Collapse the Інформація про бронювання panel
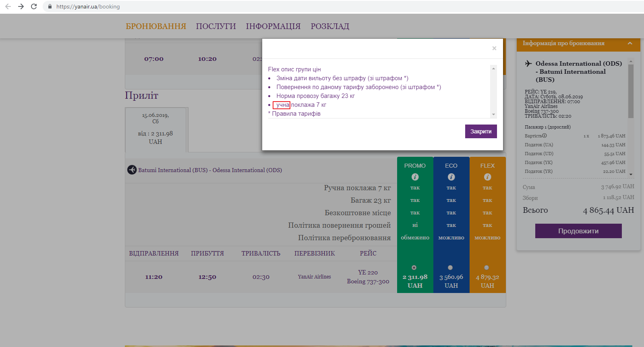The height and width of the screenshot is (347, 644). pyautogui.click(x=630, y=44)
